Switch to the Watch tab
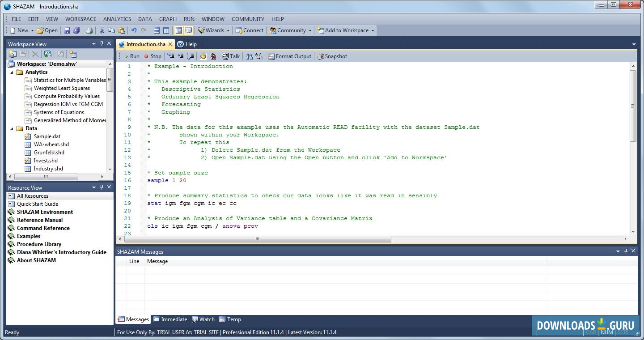The height and width of the screenshot is (340, 644). coord(203,319)
